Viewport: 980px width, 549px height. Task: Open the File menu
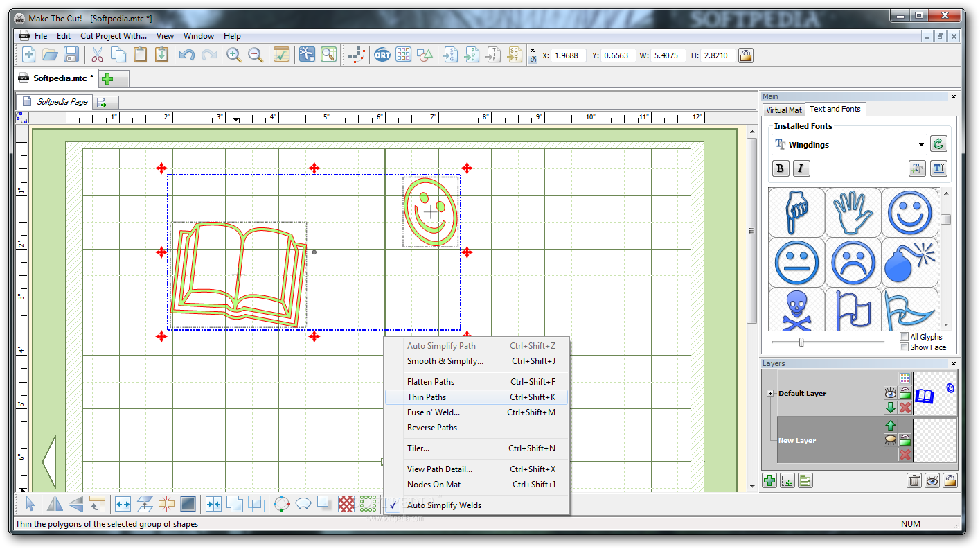41,36
